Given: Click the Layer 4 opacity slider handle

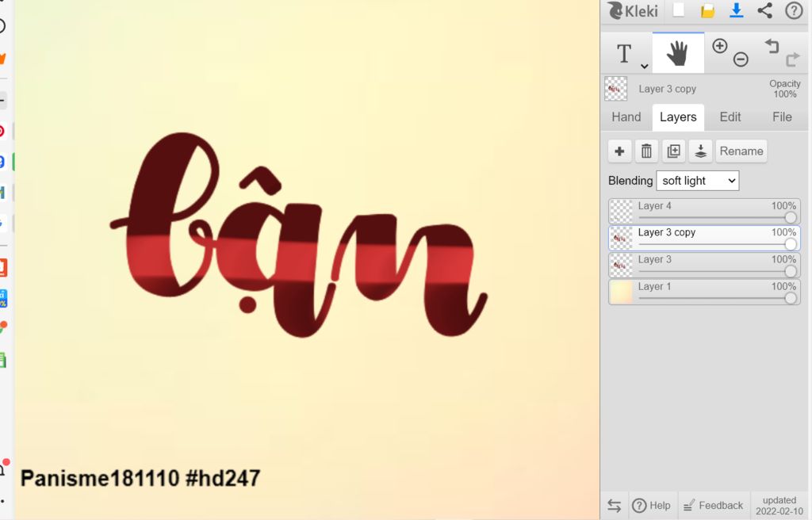Looking at the screenshot, I should [791, 217].
